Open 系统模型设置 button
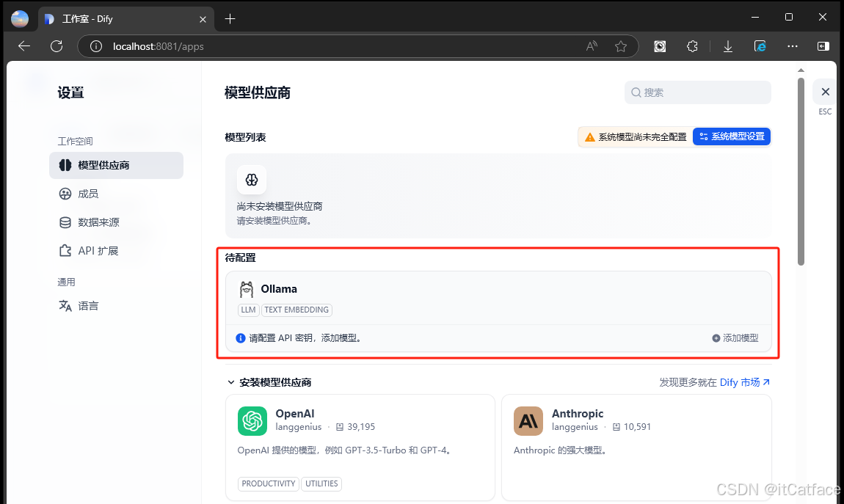844x504 pixels. (732, 136)
